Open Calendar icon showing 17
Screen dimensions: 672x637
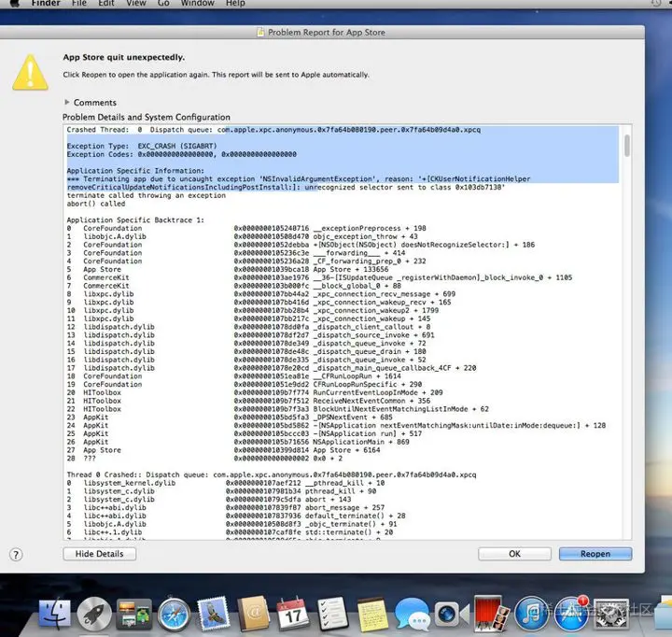tap(293, 614)
